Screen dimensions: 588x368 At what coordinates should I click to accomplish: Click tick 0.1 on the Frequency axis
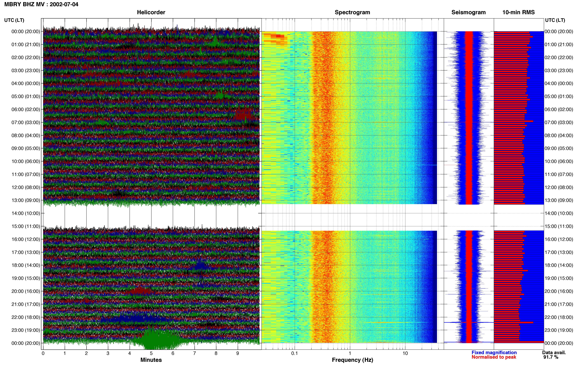pyautogui.click(x=295, y=353)
